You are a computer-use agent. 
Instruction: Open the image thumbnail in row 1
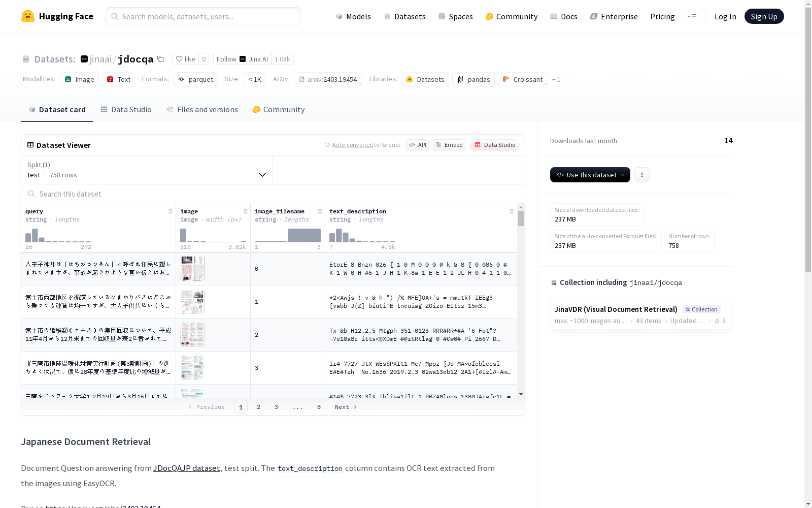(x=193, y=302)
